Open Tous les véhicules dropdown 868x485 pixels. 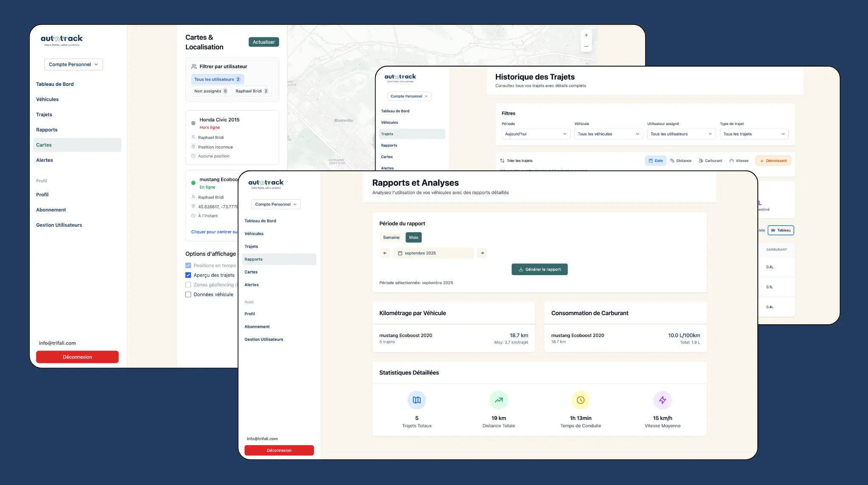(x=609, y=134)
